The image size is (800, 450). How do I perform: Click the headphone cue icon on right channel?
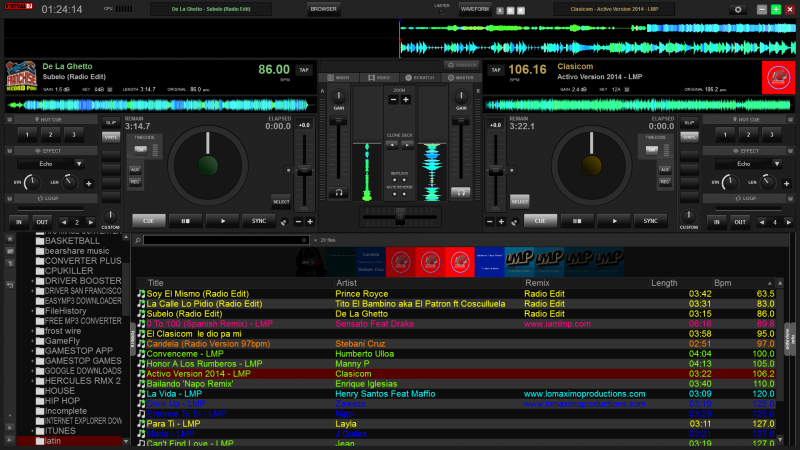tap(462, 192)
